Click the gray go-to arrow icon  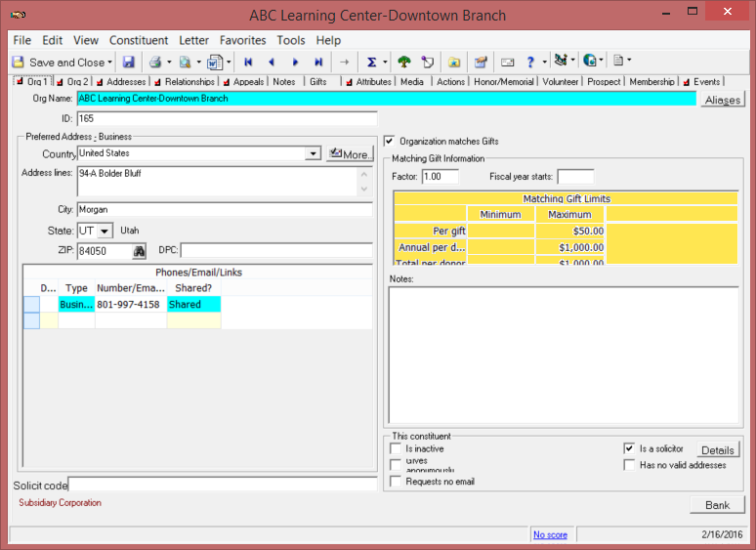pyautogui.click(x=344, y=62)
